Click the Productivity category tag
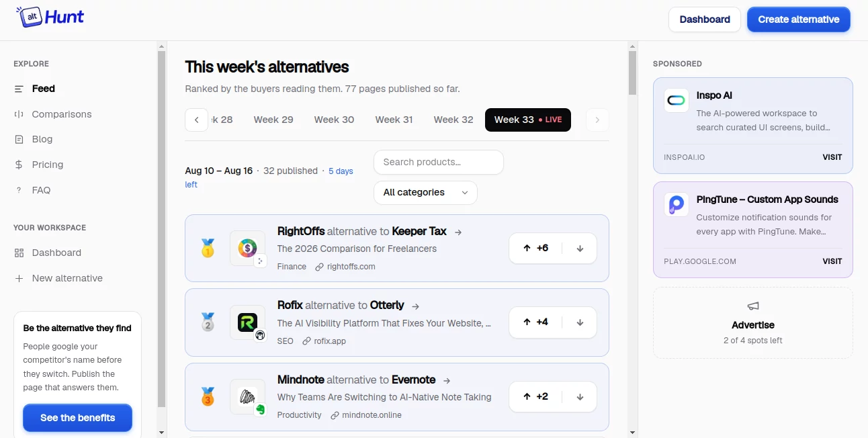Image resolution: width=868 pixels, height=438 pixels. (300, 415)
